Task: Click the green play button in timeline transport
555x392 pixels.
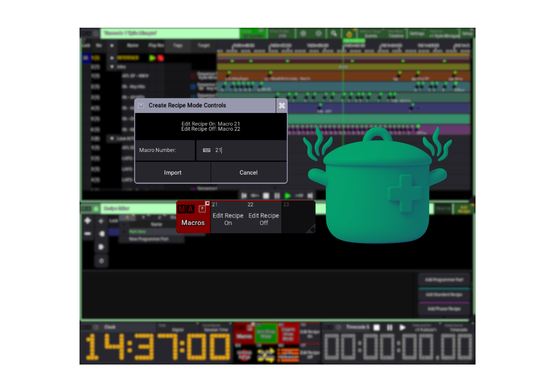Action: click(288, 196)
